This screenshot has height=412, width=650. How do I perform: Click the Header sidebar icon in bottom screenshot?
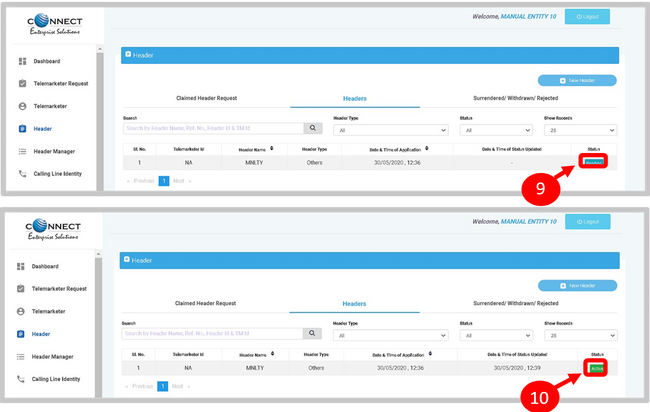pyautogui.click(x=22, y=334)
